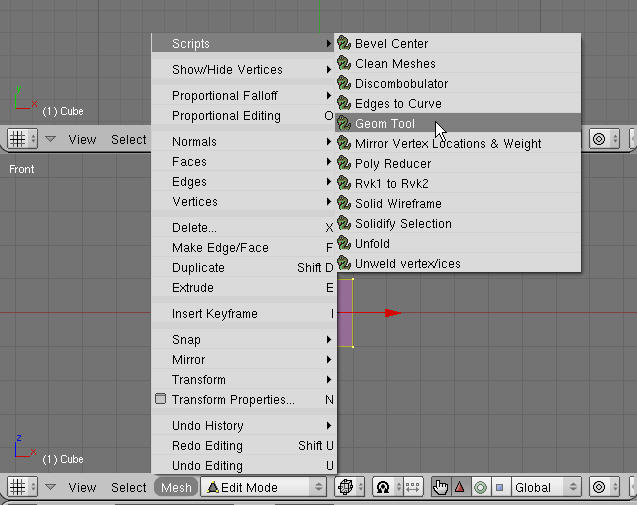
Task: Collapse the menus with the top header triangle
Action: [50, 139]
